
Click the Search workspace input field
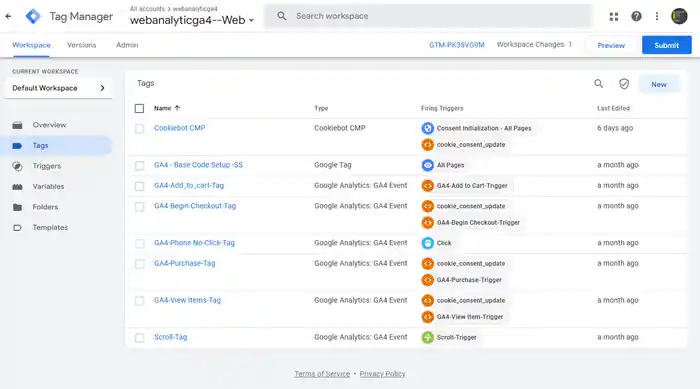point(428,16)
